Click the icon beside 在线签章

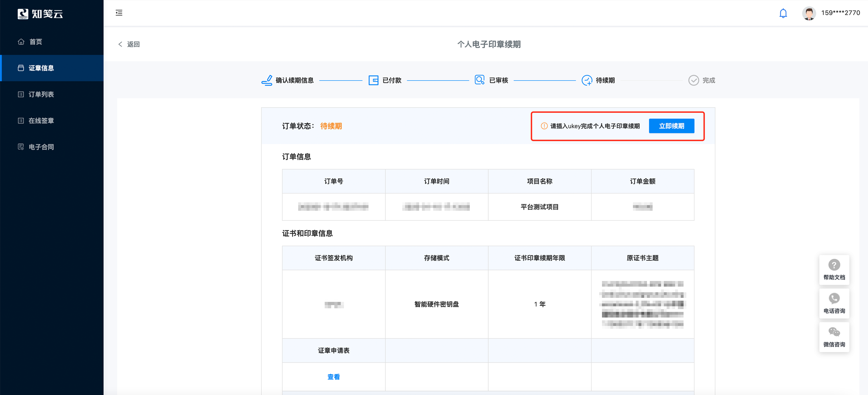tap(21, 120)
